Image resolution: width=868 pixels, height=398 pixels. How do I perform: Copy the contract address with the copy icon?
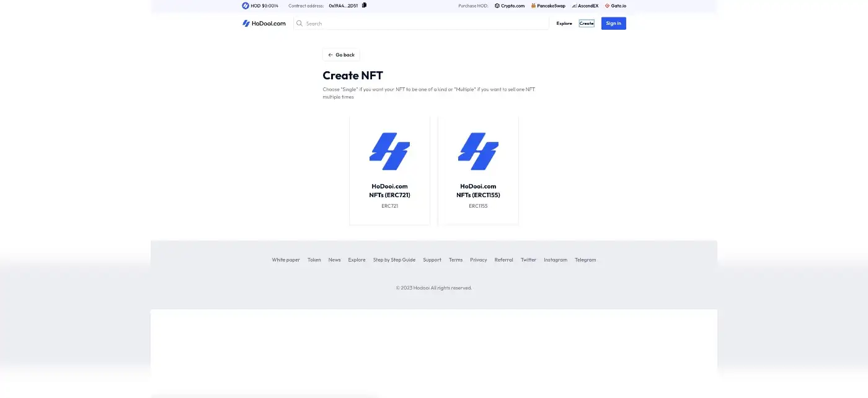(365, 6)
